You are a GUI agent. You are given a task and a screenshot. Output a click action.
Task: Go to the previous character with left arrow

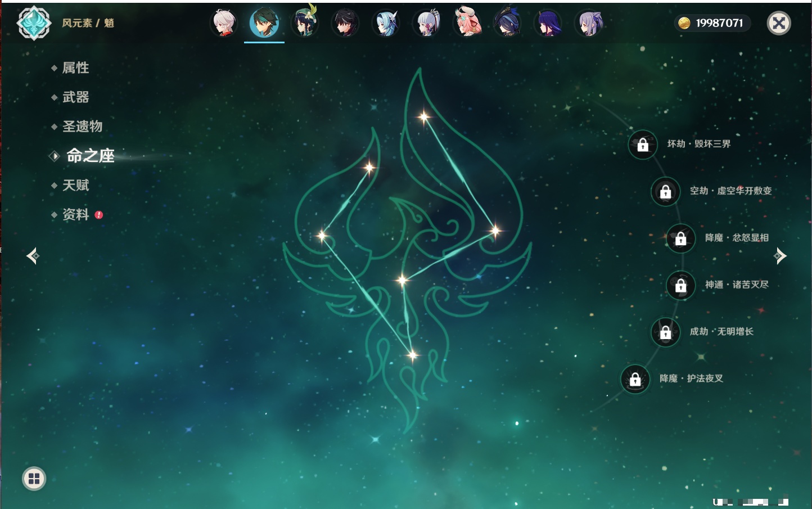pyautogui.click(x=33, y=256)
